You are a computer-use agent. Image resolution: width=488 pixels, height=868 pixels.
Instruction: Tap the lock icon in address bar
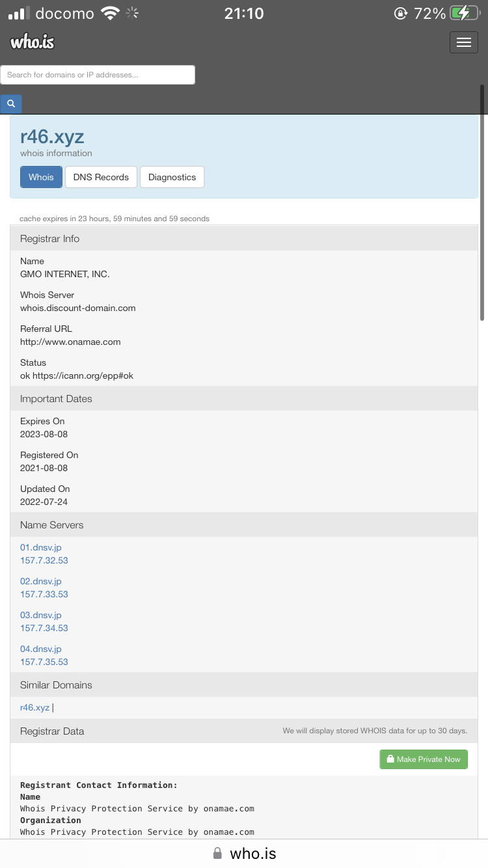(217, 854)
